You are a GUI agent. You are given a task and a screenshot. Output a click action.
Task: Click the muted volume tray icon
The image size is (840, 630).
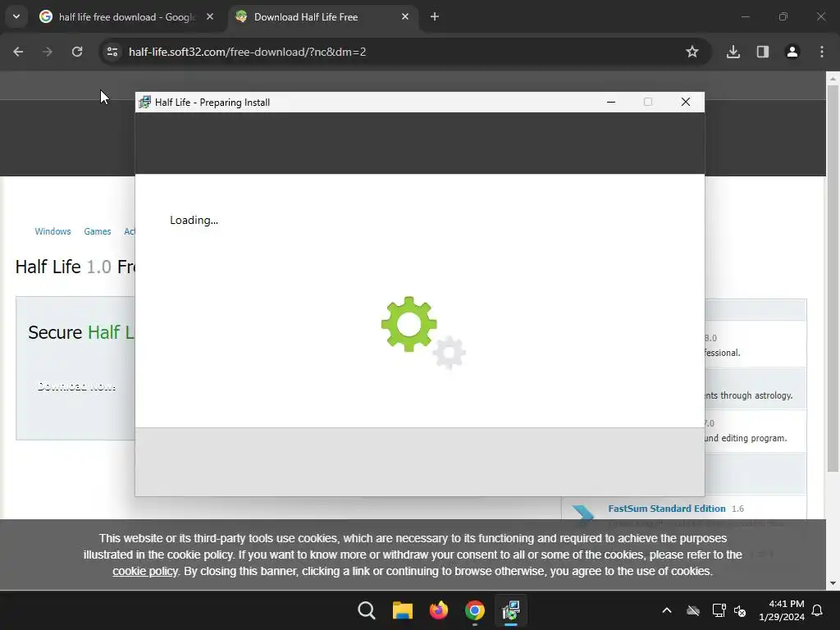coord(740,610)
